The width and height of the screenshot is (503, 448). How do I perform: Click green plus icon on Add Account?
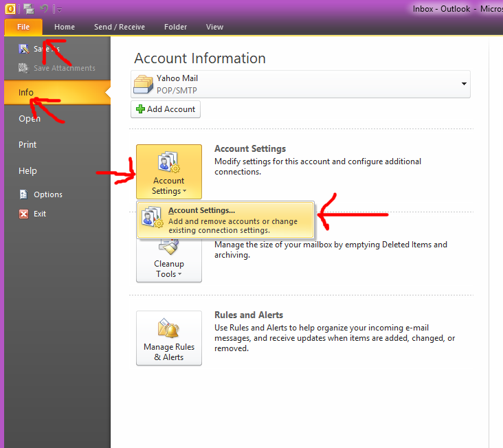point(141,109)
